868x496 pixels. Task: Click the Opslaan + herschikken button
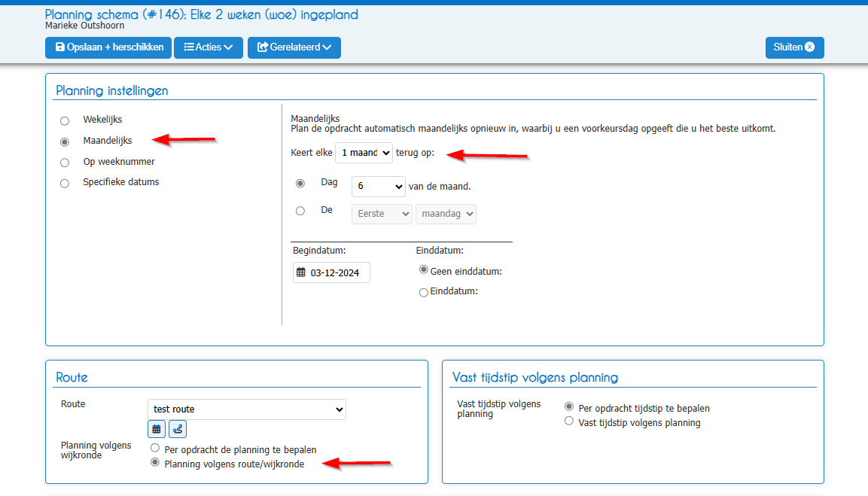tap(108, 47)
